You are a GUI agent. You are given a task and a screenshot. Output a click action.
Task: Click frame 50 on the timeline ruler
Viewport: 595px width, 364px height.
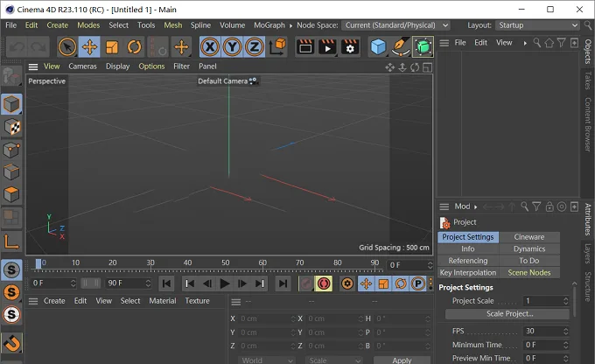[x=226, y=262]
